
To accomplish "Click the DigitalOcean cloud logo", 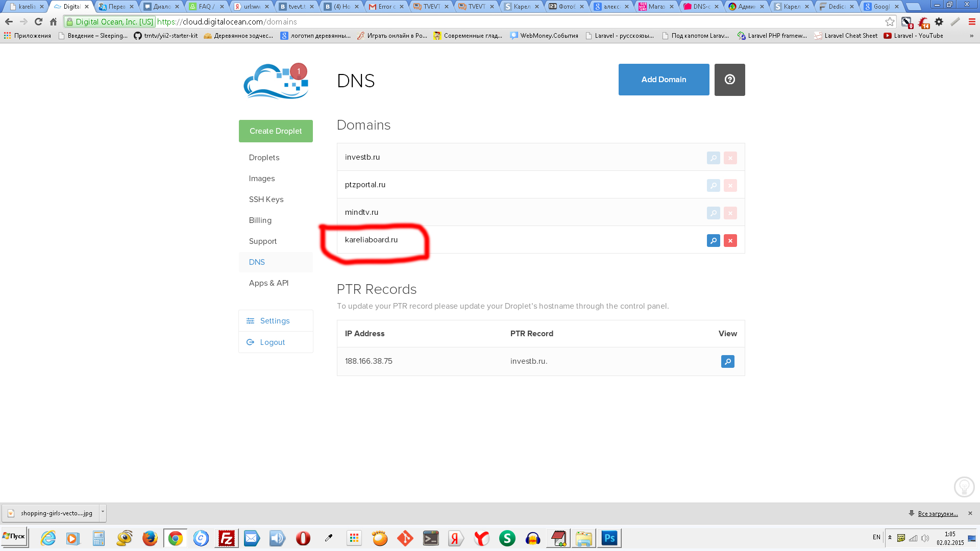I will [x=276, y=81].
